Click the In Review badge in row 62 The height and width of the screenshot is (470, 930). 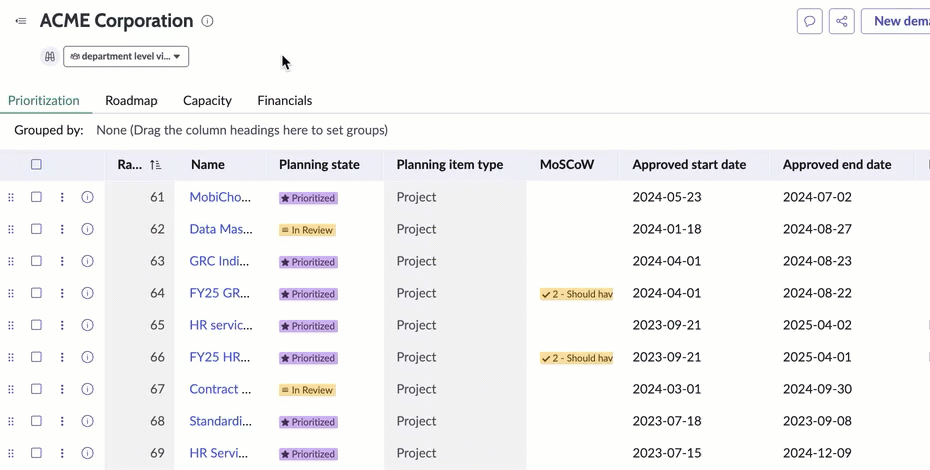(307, 230)
